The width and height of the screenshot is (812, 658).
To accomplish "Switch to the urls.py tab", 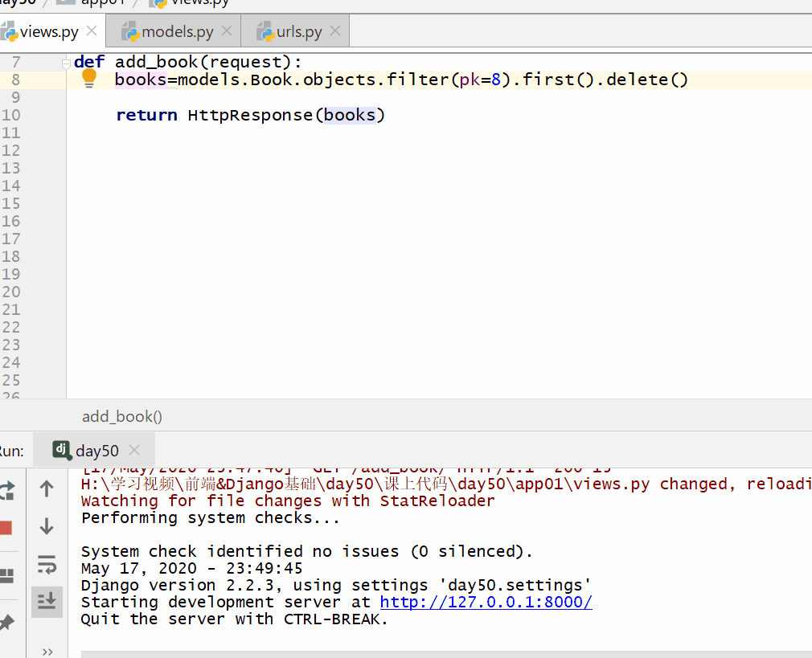I will (x=299, y=32).
